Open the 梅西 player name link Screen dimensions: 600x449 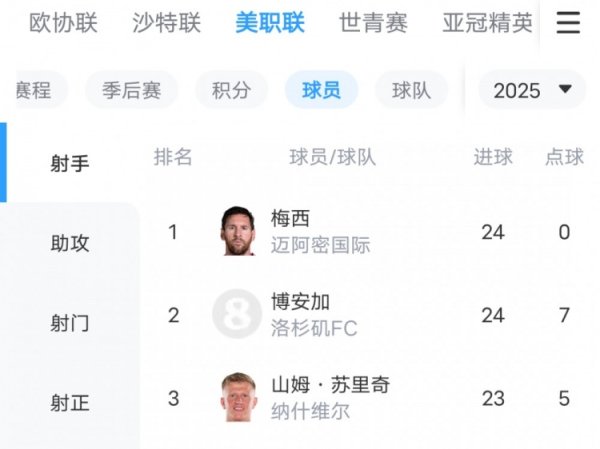tap(291, 219)
